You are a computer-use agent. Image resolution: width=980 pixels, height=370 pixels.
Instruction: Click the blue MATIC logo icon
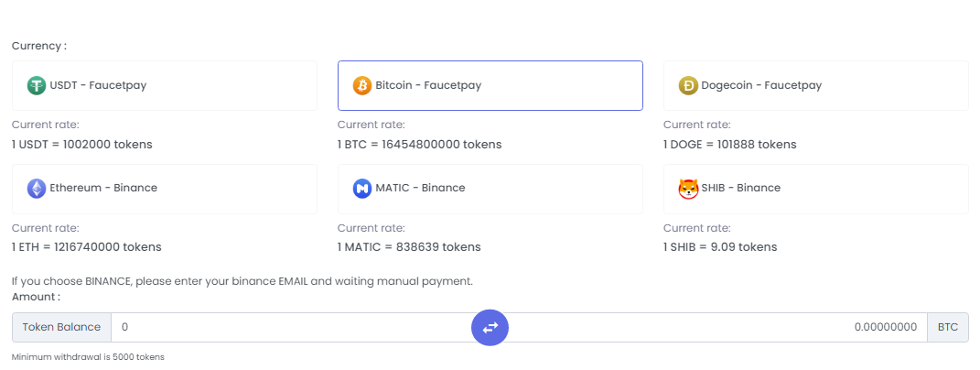[362, 189]
